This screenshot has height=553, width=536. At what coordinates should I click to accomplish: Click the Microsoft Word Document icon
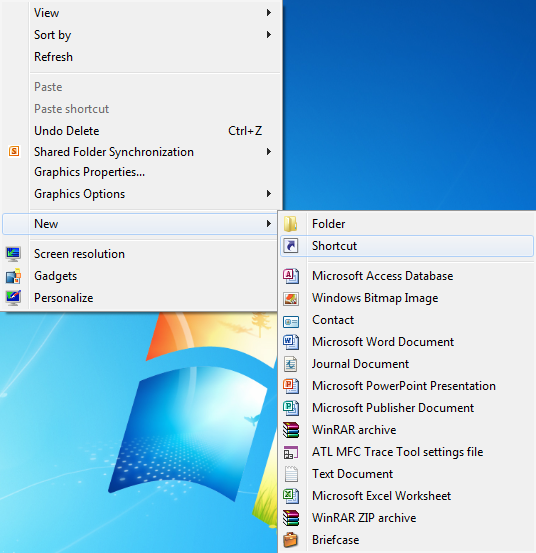(x=291, y=342)
